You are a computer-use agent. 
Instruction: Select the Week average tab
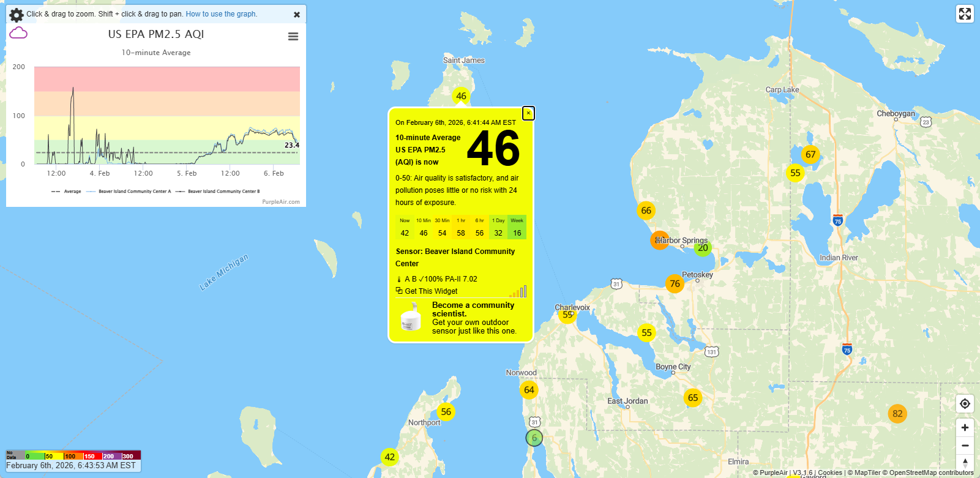(517, 228)
